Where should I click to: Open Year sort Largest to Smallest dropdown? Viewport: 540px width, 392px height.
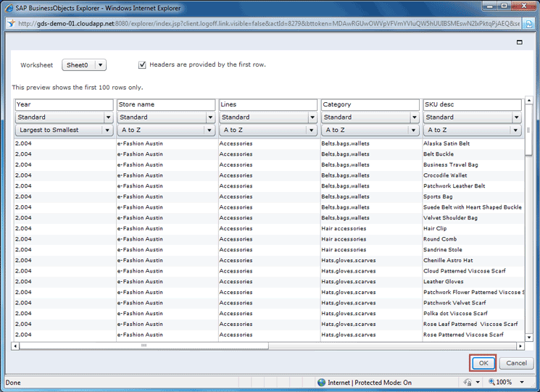[x=64, y=130]
